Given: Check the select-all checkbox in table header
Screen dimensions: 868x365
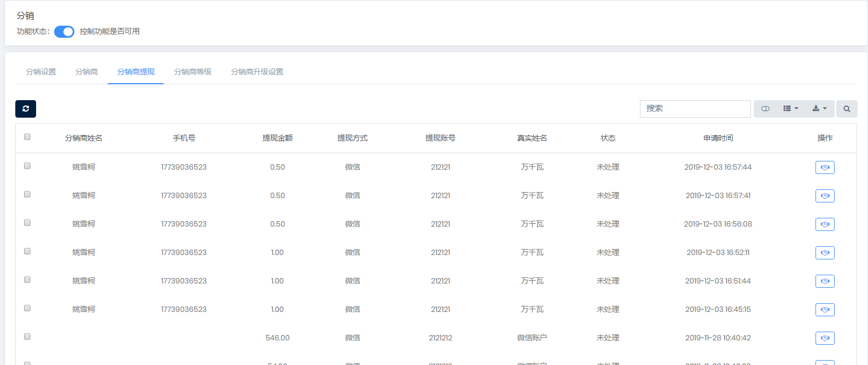Looking at the screenshot, I should point(27,137).
